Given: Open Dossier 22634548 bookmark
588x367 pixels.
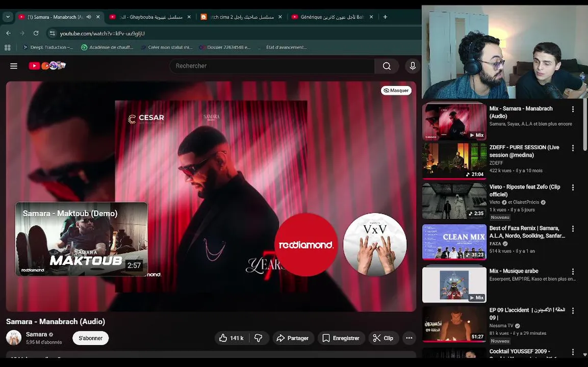Looking at the screenshot, I should (225, 47).
